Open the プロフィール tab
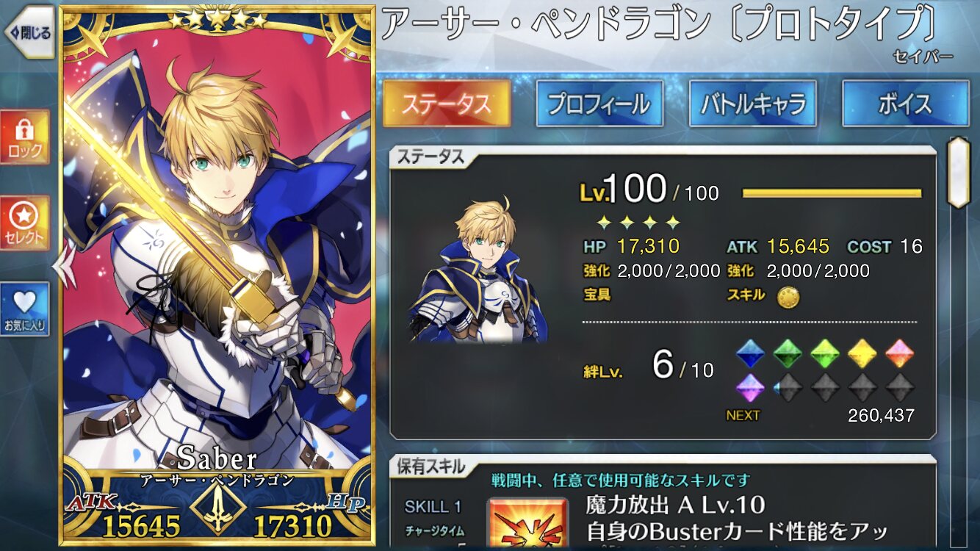This screenshot has width=980, height=551. (599, 104)
